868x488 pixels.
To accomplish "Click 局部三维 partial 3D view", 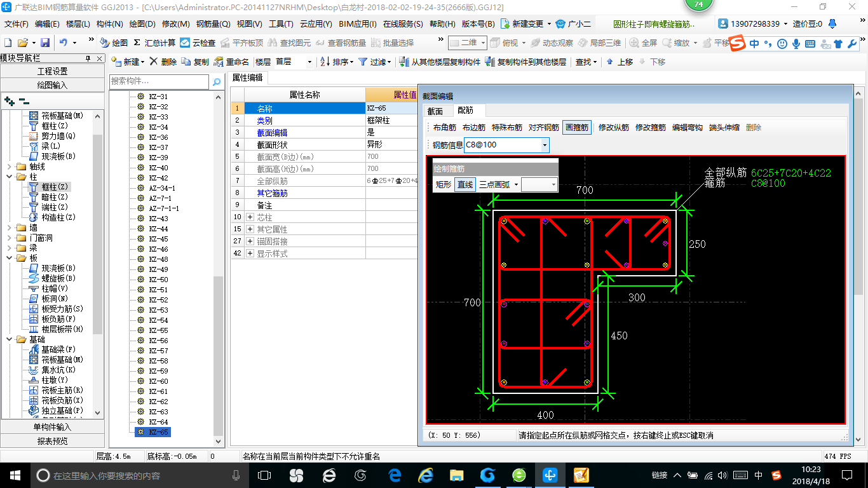I will (x=599, y=43).
